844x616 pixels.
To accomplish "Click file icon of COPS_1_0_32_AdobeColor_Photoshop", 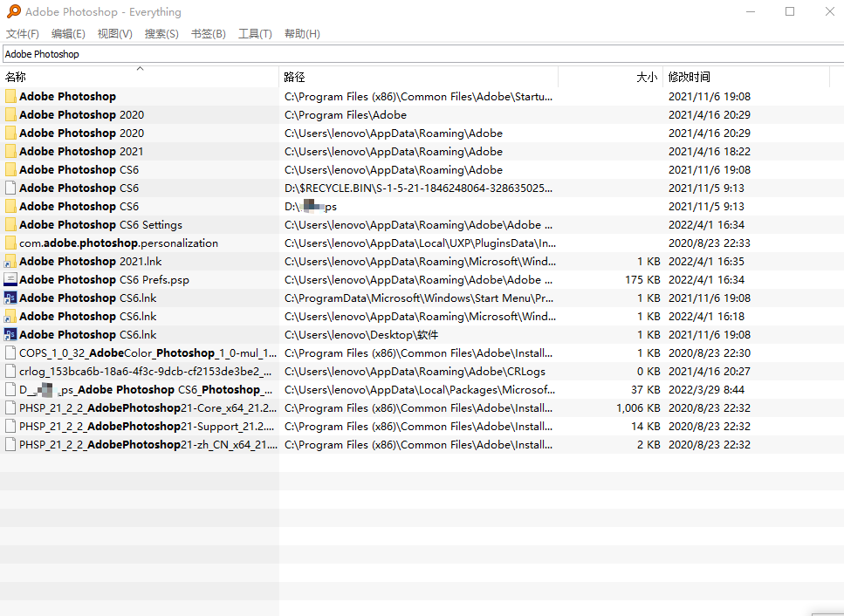I will click(10, 352).
